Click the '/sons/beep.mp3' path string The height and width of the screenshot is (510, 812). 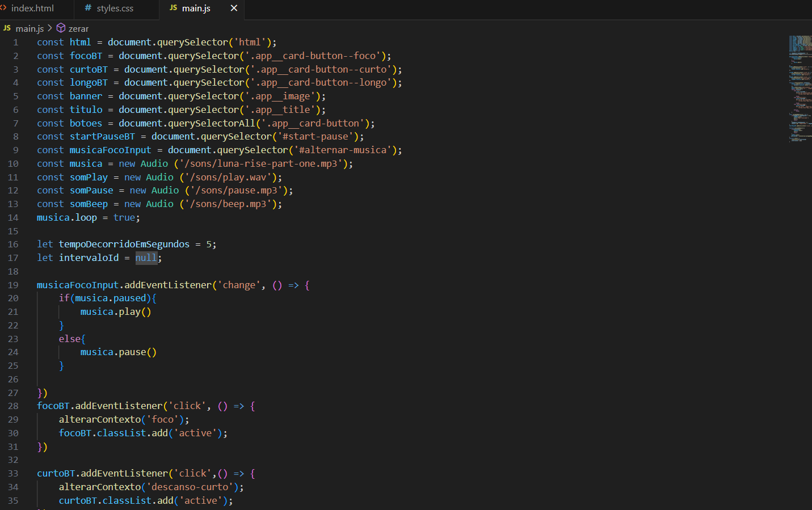228,204
